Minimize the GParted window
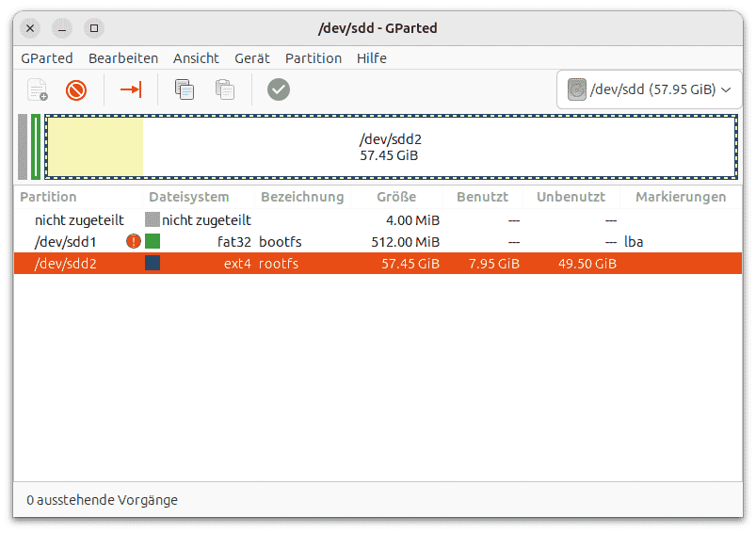The height and width of the screenshot is (533, 756). [62, 28]
